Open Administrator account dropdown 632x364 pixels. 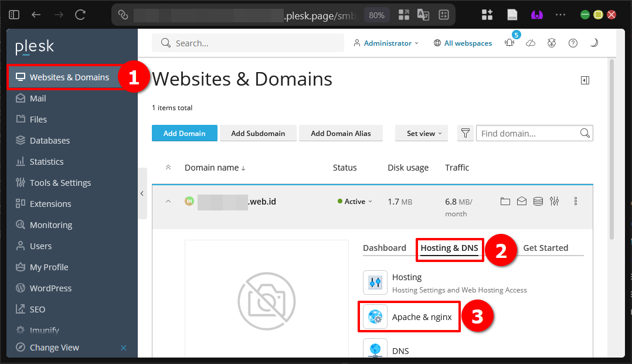point(386,43)
